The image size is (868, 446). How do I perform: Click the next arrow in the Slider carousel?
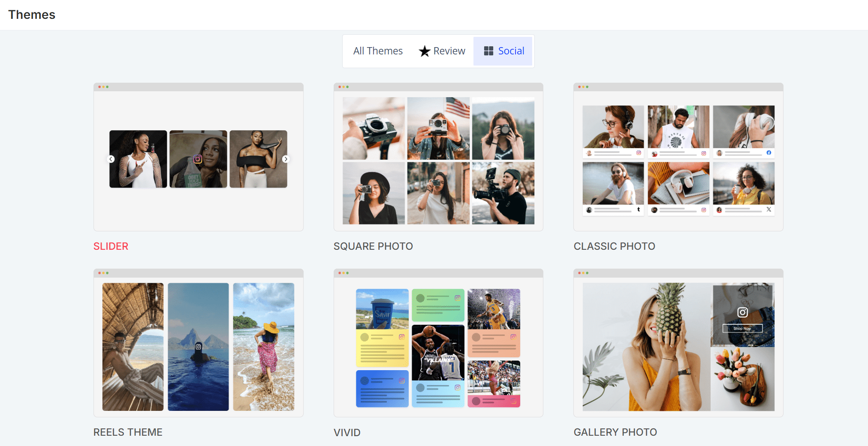tap(286, 159)
